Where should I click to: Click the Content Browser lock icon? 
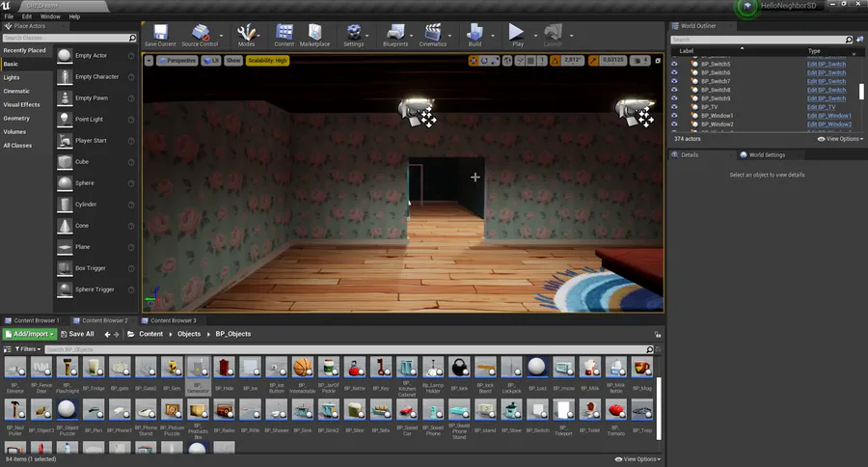[x=657, y=334]
